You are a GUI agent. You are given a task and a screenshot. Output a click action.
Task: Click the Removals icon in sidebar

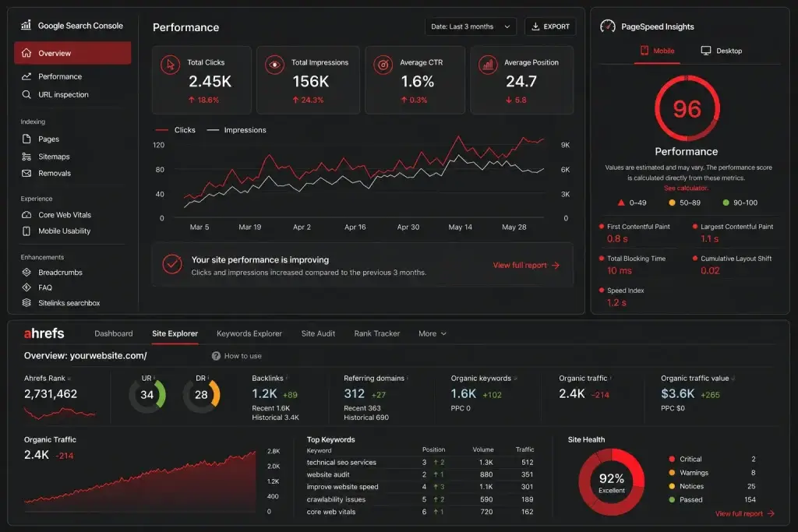coord(26,173)
